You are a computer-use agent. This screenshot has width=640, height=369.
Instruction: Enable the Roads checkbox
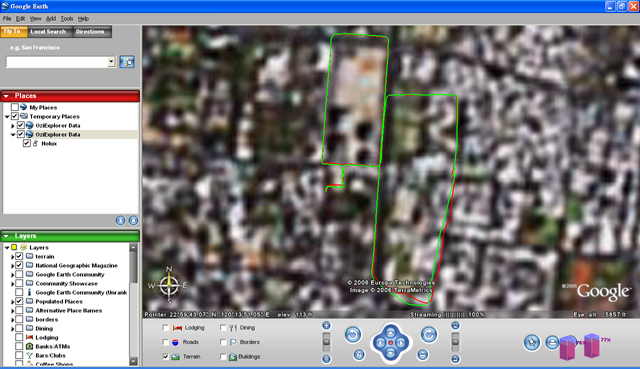[165, 342]
